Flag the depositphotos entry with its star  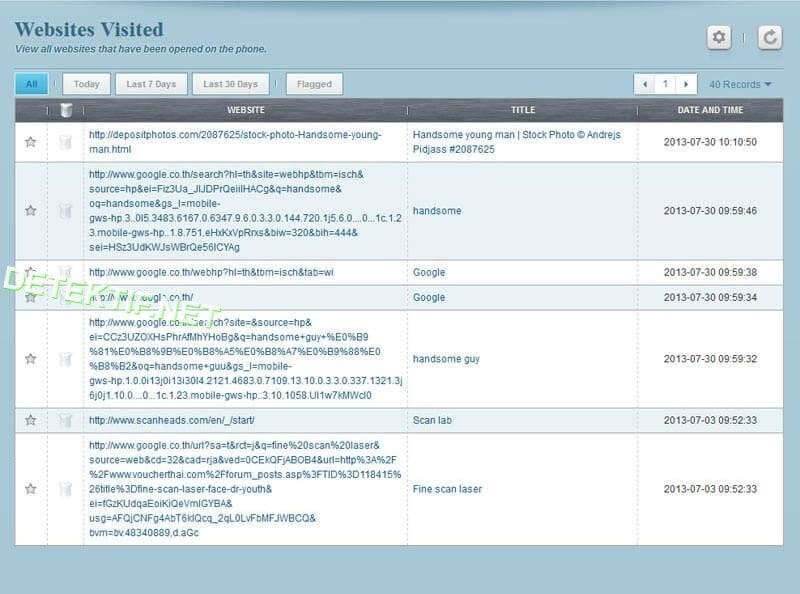coord(30,140)
